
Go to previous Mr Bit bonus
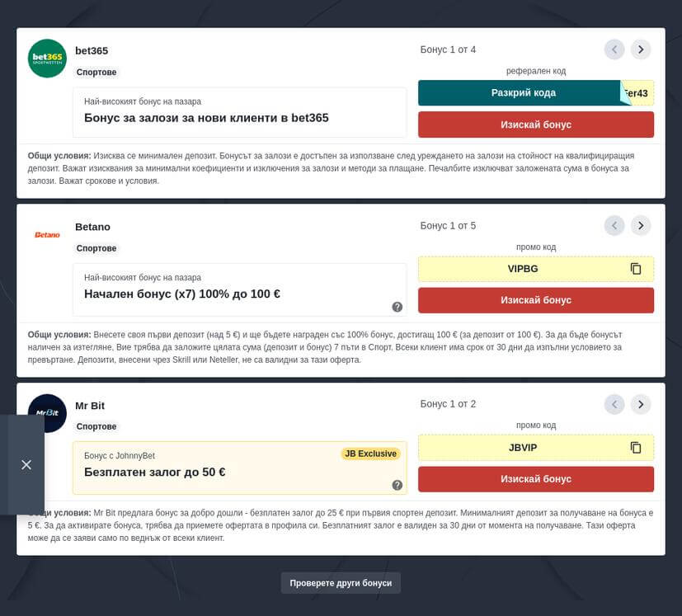(614, 404)
